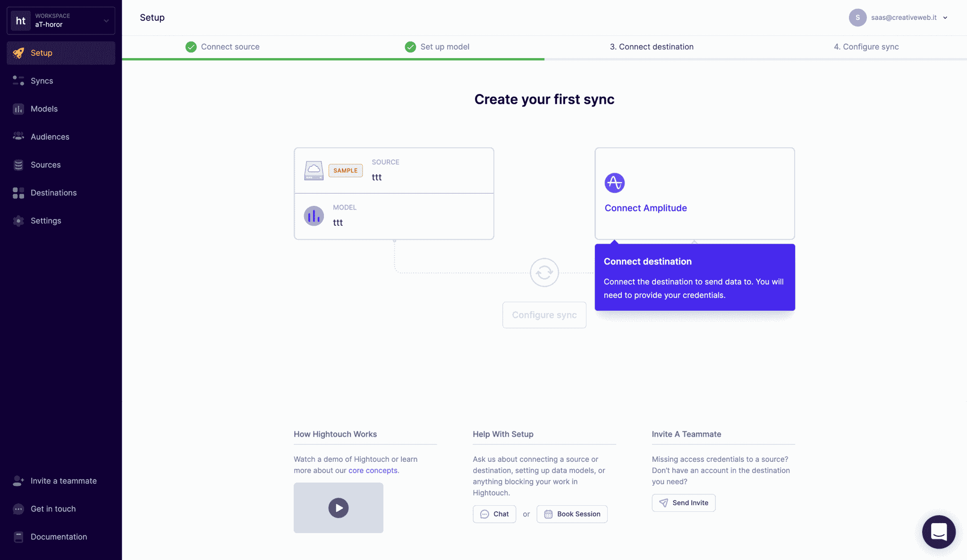Click the core concepts link

[x=372, y=470]
